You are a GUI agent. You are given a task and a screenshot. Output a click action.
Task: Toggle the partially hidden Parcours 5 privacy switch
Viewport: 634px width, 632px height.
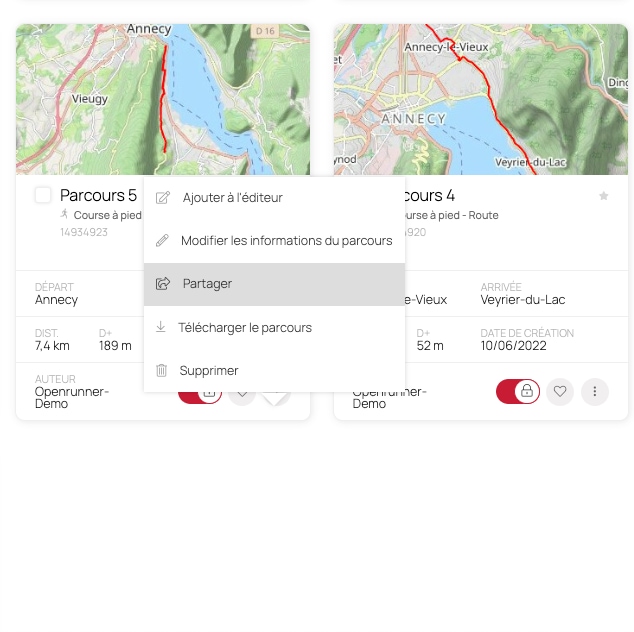pos(200,397)
